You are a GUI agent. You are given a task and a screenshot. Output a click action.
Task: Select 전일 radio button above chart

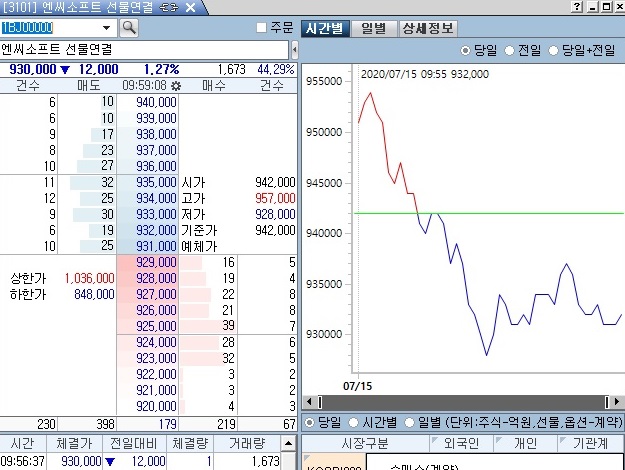tap(511, 50)
